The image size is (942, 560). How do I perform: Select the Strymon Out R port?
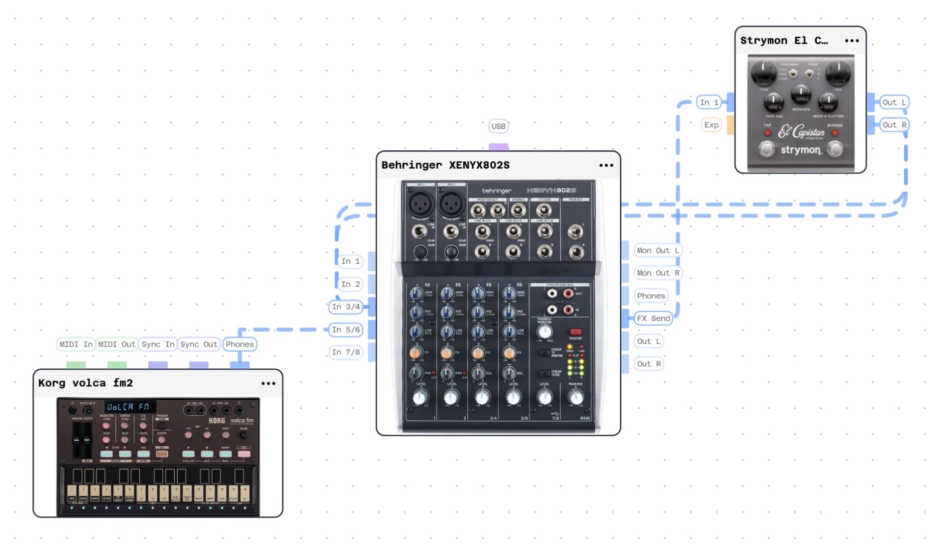(894, 125)
